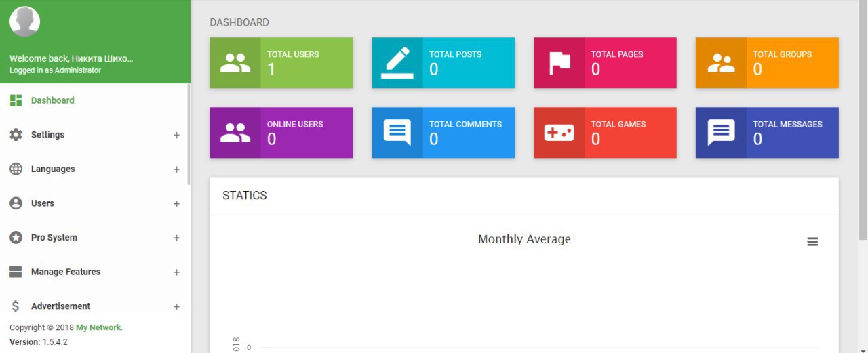Click the Total Messages label
The width and height of the screenshot is (868, 353).
tap(787, 124)
